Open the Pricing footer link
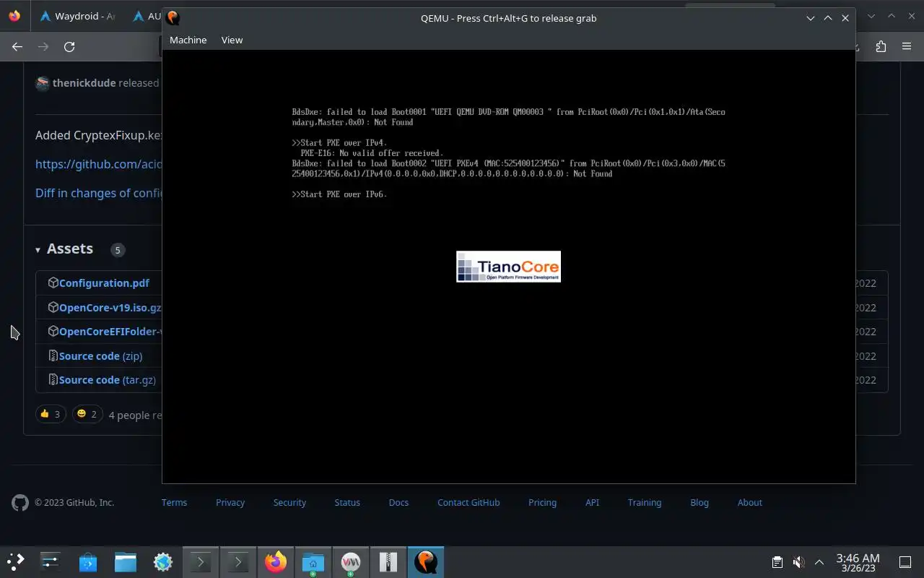Viewport: 924px width, 578px height. [542, 502]
